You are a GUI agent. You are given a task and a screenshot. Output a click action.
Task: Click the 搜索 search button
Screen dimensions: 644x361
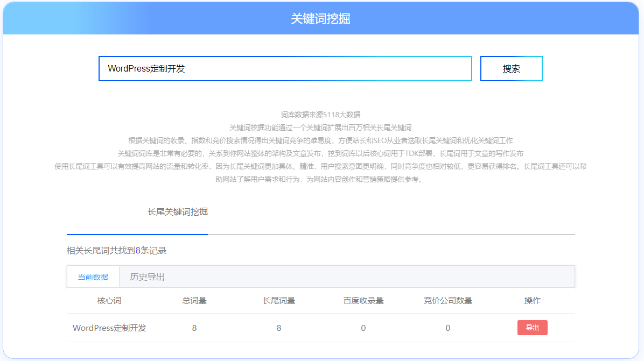point(510,68)
